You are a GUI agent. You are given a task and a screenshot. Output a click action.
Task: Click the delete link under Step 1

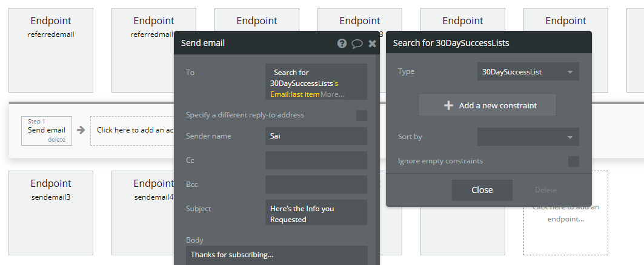point(56,140)
